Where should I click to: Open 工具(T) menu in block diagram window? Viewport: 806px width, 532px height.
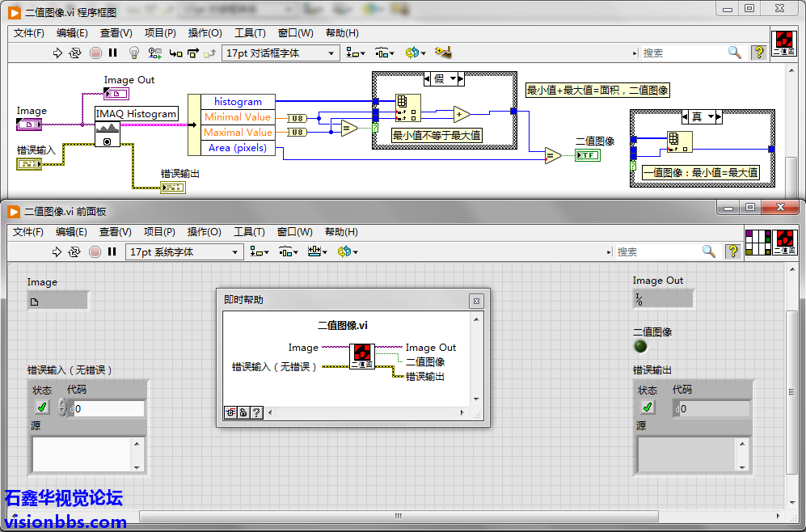250,33
